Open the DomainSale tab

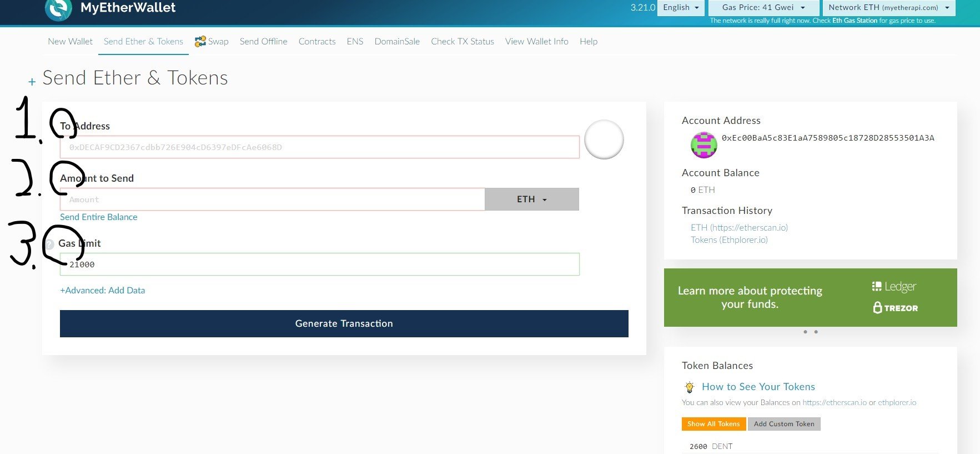click(398, 42)
